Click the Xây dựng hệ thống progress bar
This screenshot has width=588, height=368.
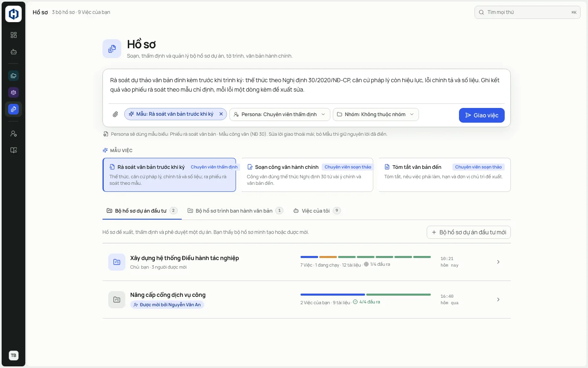(x=365, y=257)
